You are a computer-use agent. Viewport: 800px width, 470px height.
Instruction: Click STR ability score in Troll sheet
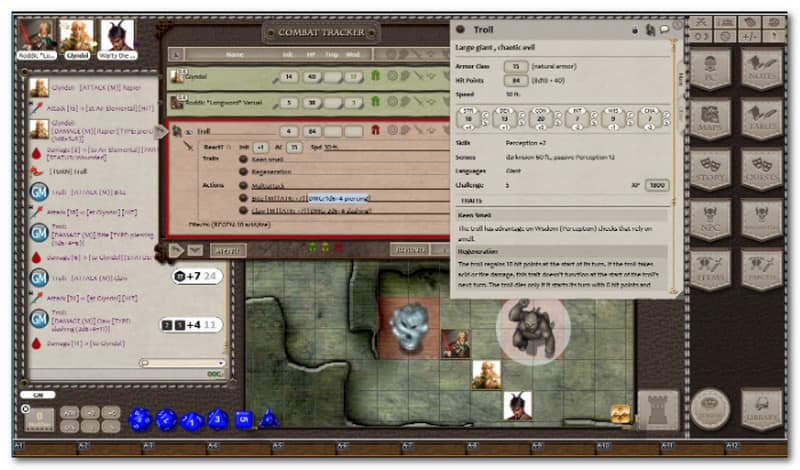pyautogui.click(x=468, y=119)
